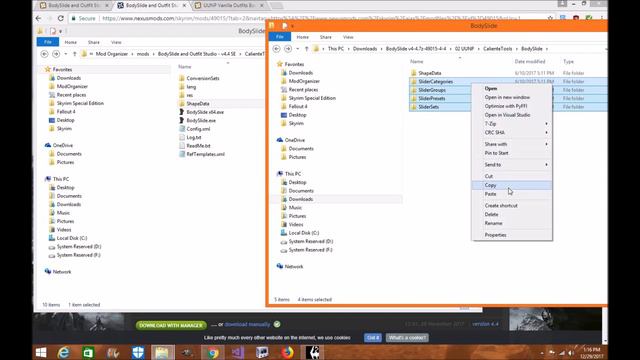The height and width of the screenshot is (360, 640).
Task: Open Skyrim Special Edition favorite in back window
Action: pyautogui.click(x=80, y=103)
